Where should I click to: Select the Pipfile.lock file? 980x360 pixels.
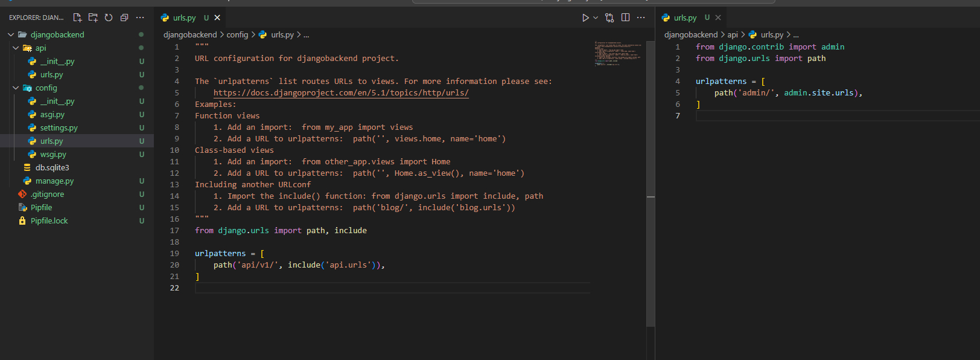tap(49, 220)
